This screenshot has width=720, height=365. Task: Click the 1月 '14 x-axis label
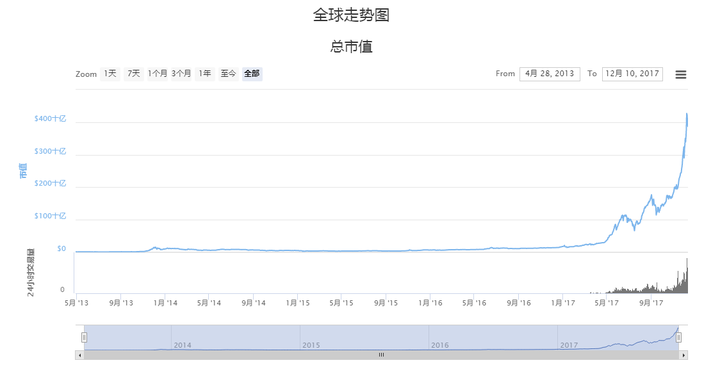[165, 303]
